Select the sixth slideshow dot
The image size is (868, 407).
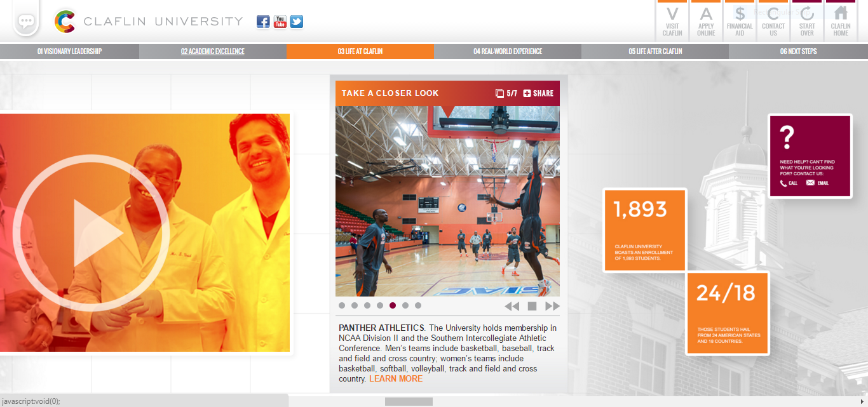coord(405,305)
